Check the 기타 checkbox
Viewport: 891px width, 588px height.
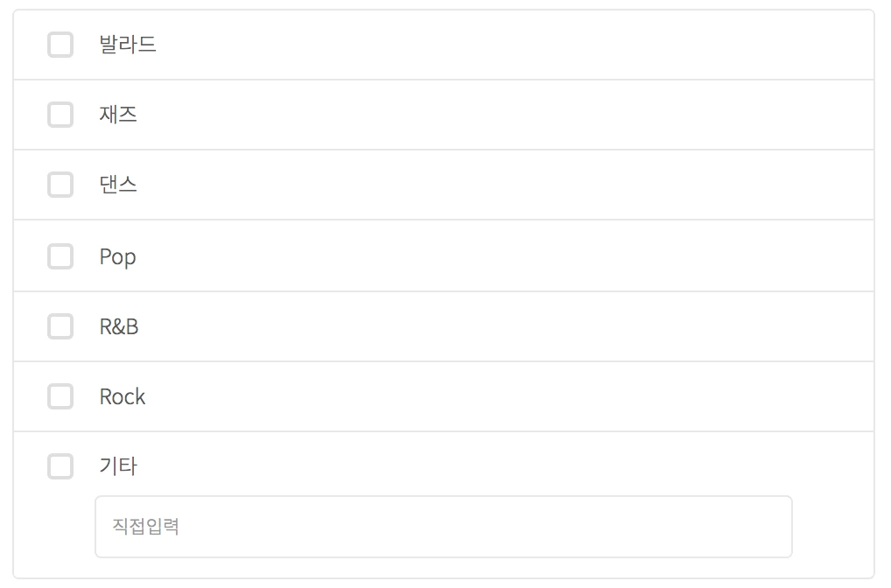60,466
